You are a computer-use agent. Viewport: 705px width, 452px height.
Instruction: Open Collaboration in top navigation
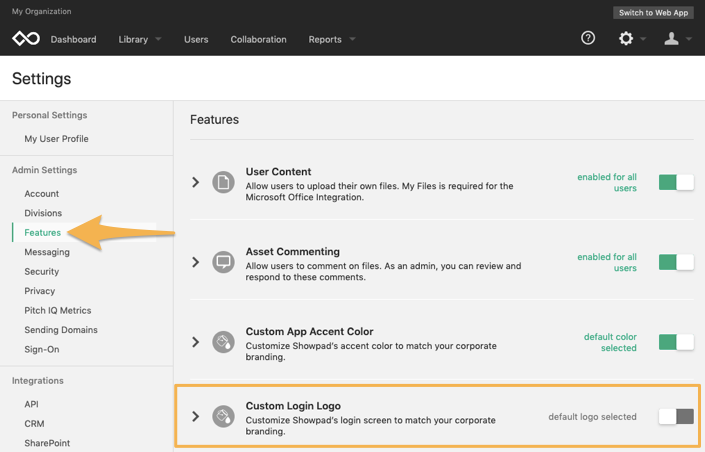[x=259, y=40]
